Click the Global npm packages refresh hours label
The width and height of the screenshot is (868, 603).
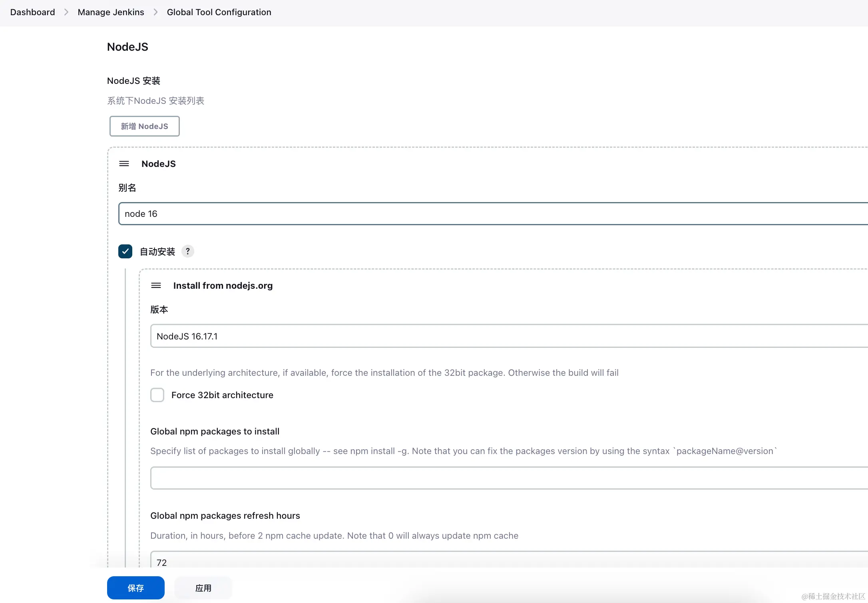click(225, 516)
